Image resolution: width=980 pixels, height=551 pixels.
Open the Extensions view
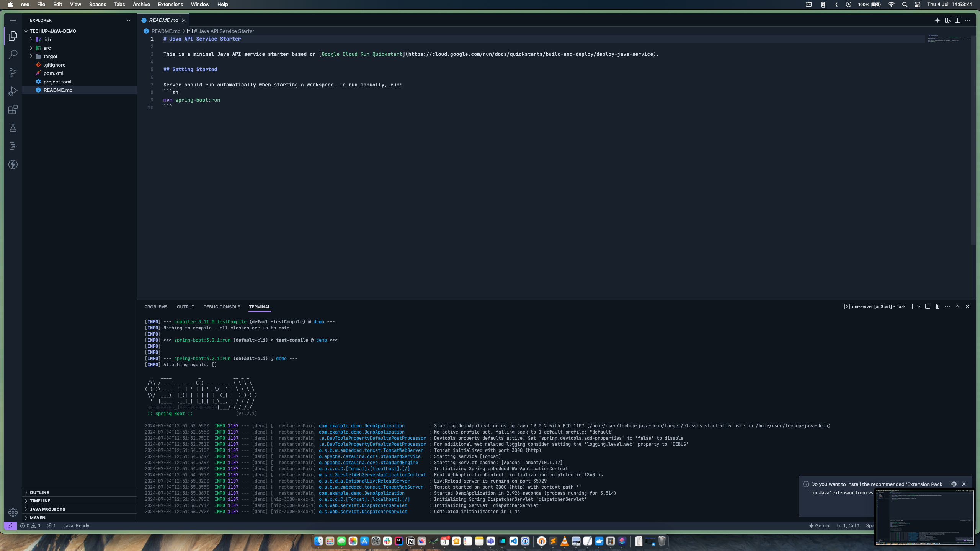coord(13,109)
